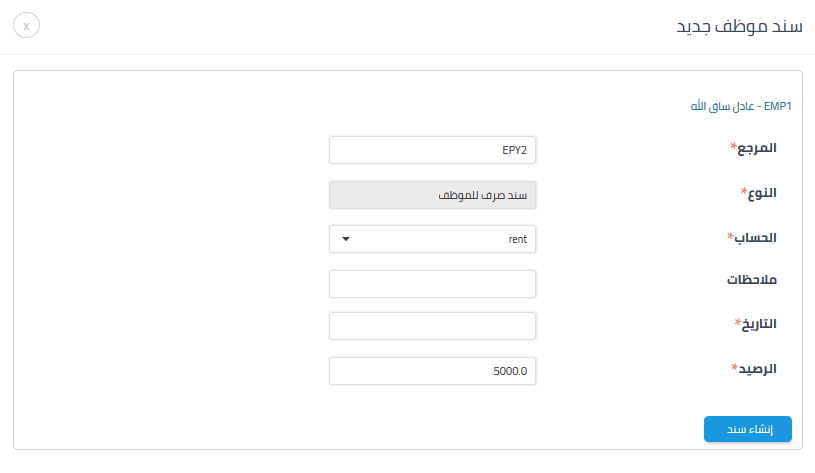Screen dimensions: 815x473
Task: Select the الرصيد field showing 5000.0
Action: coord(432,371)
